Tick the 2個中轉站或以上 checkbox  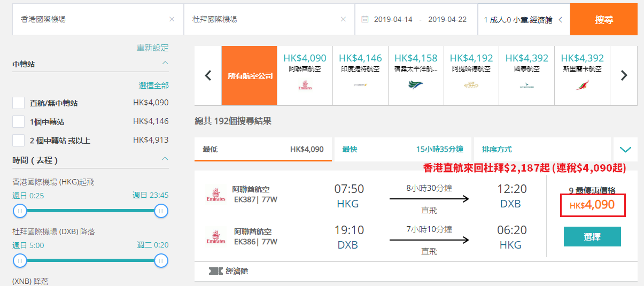(19, 141)
